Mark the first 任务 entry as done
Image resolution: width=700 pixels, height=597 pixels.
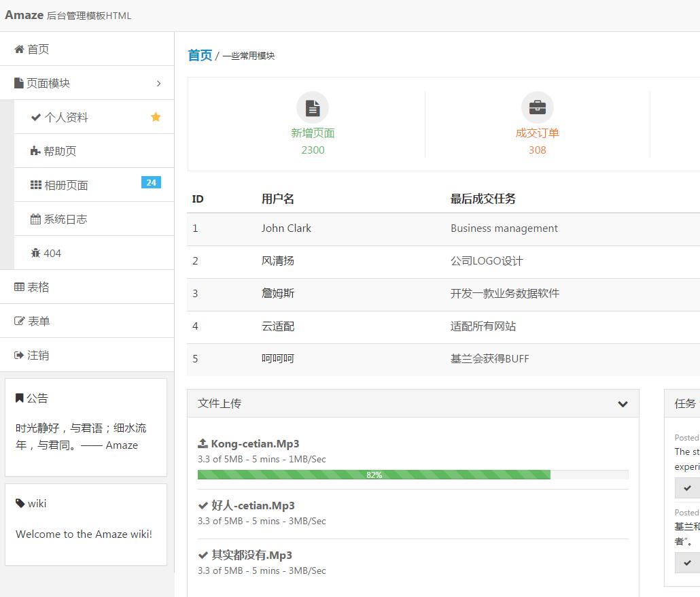687,488
